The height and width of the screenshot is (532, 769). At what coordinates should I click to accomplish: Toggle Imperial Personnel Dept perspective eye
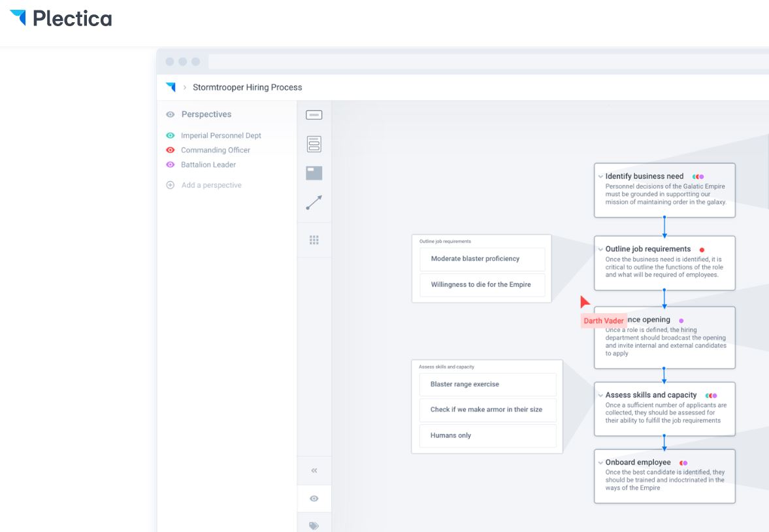(x=171, y=135)
